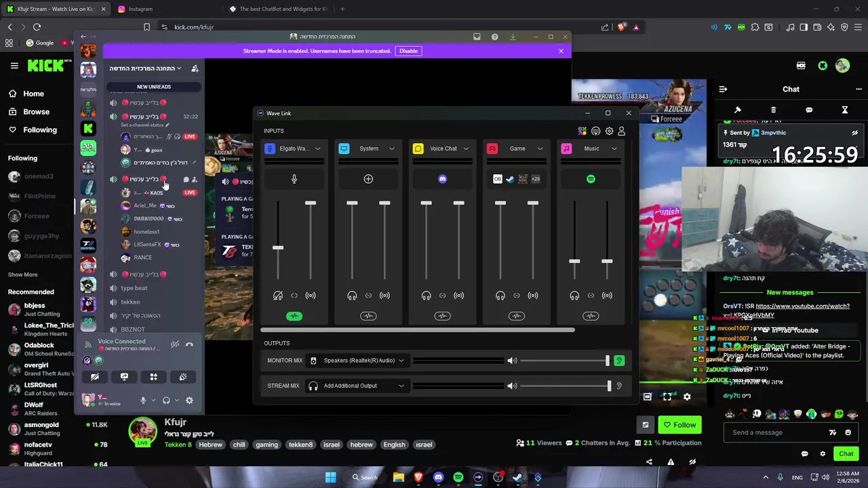The width and height of the screenshot is (868, 488).
Task: Toggle green ear listen button for Monitor Mix
Action: click(619, 361)
